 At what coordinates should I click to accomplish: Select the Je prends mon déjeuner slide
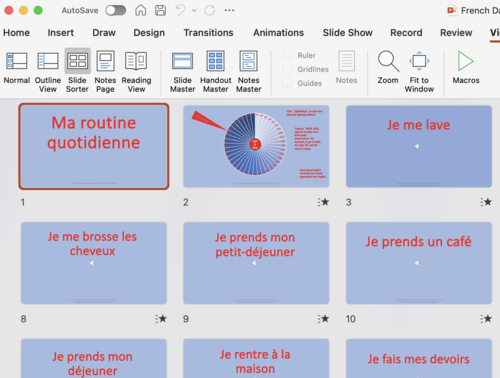[94, 358]
